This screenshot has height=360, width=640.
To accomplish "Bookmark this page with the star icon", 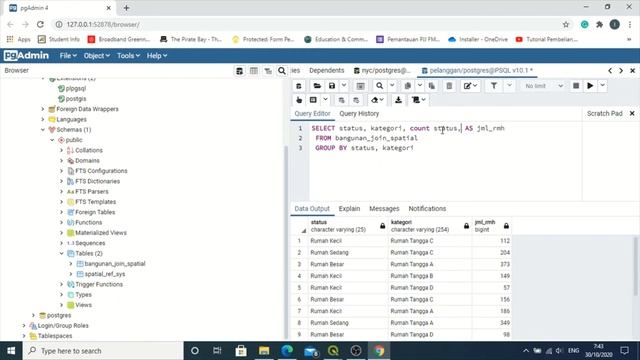I will (x=566, y=24).
